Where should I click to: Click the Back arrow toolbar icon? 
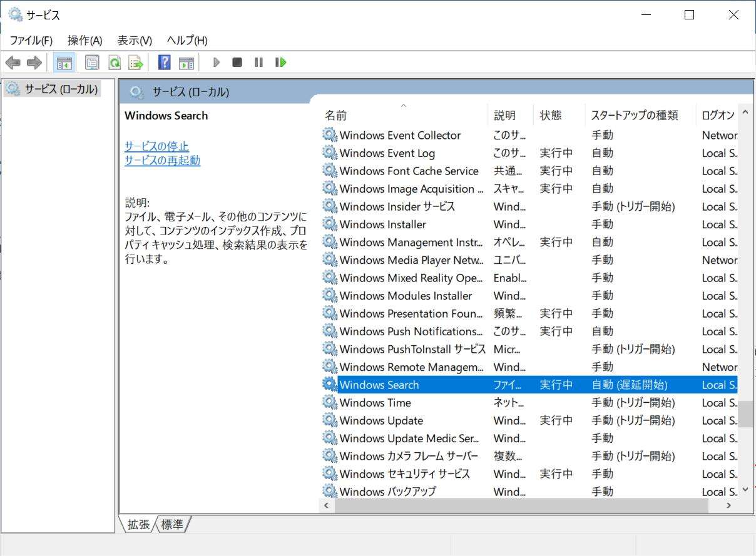(13, 63)
